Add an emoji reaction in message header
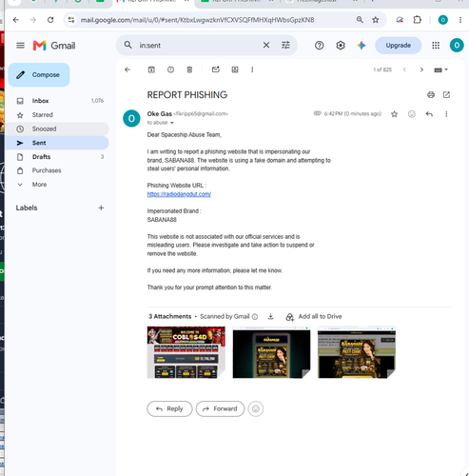Viewport: 469px width, 476px height. (412, 114)
